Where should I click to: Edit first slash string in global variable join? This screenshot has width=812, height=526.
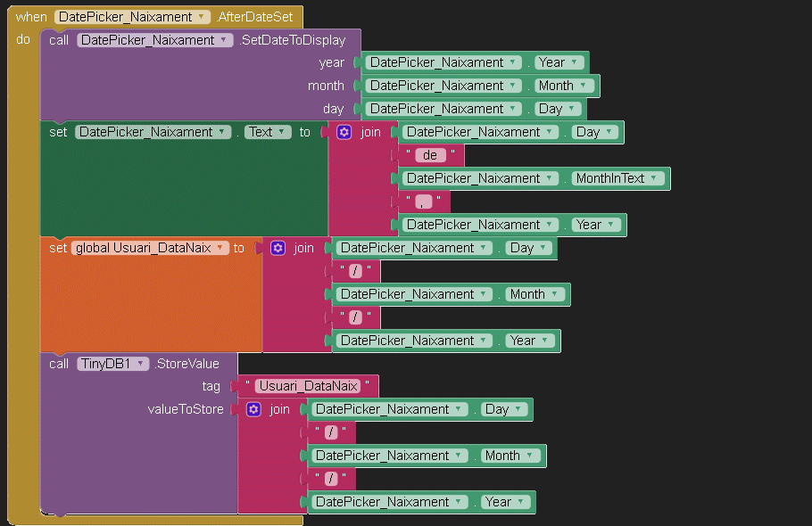point(356,271)
